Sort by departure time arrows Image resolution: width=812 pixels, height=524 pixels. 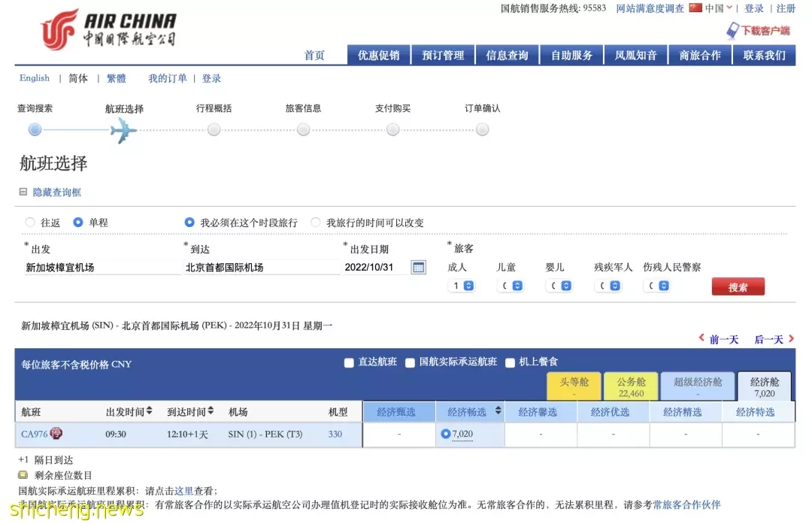[149, 410]
